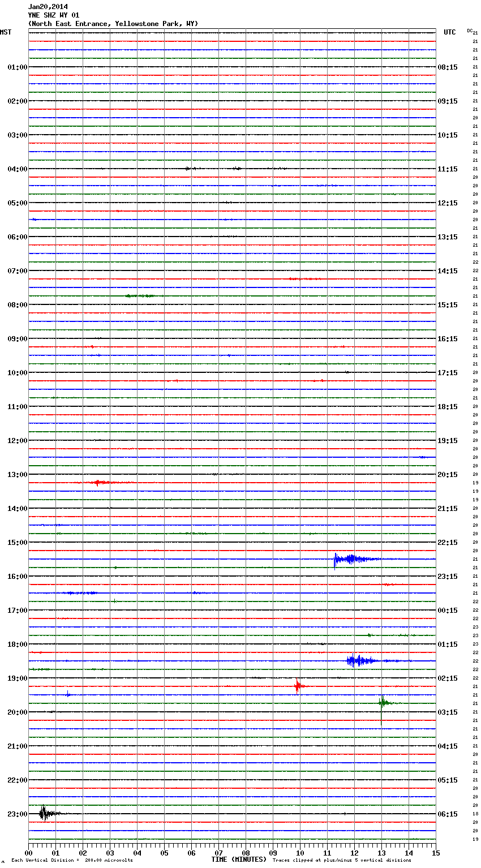The width and height of the screenshot is (481, 868).
Task: Select the 15 minute tick label
Action: tap(436, 853)
